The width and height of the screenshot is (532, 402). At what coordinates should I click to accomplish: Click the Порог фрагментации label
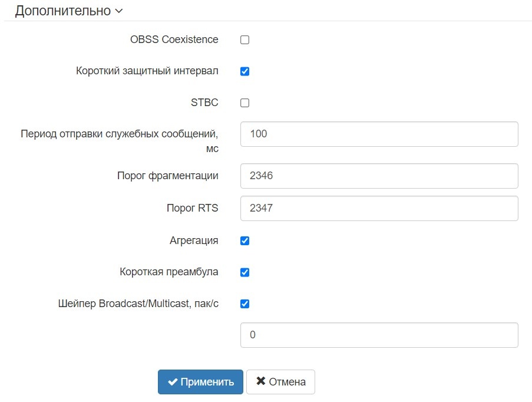tap(167, 176)
